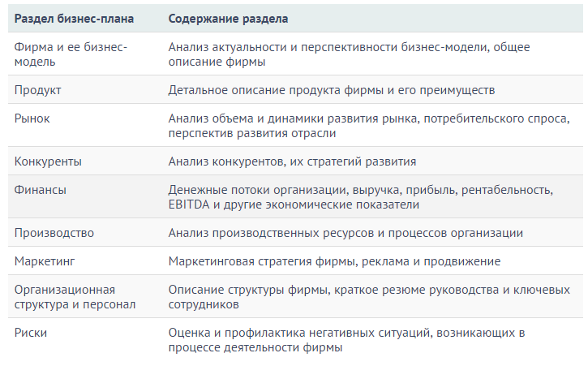
Task: Click the 'Рынок' row label
Action: (32, 118)
